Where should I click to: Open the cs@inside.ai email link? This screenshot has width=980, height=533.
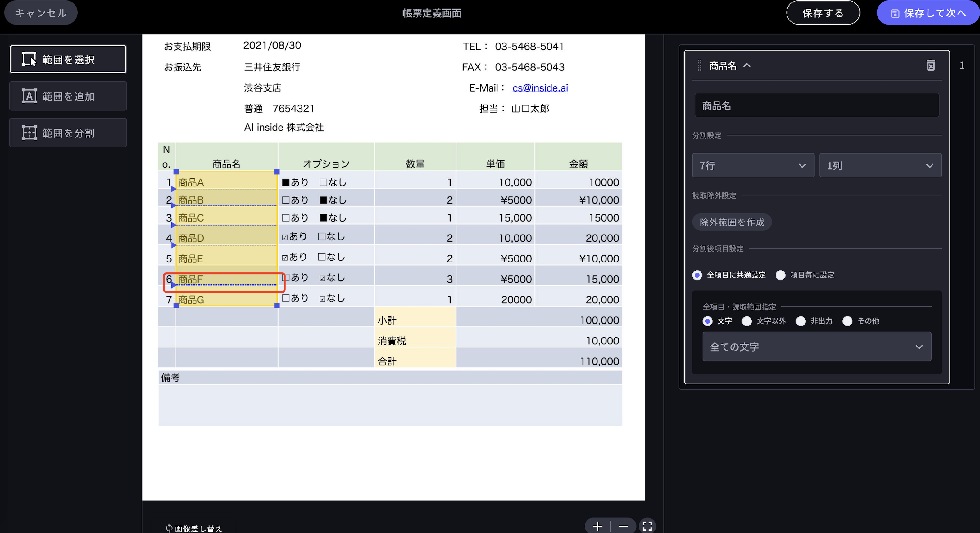point(540,88)
